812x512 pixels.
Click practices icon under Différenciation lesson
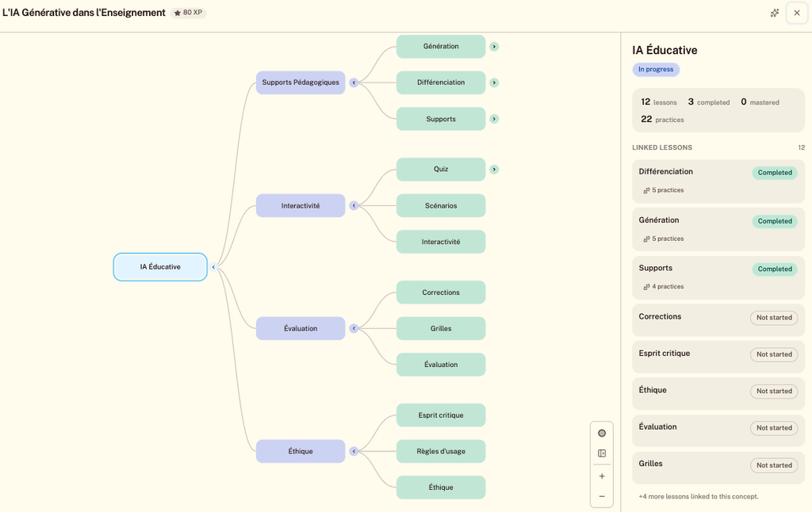(x=646, y=190)
